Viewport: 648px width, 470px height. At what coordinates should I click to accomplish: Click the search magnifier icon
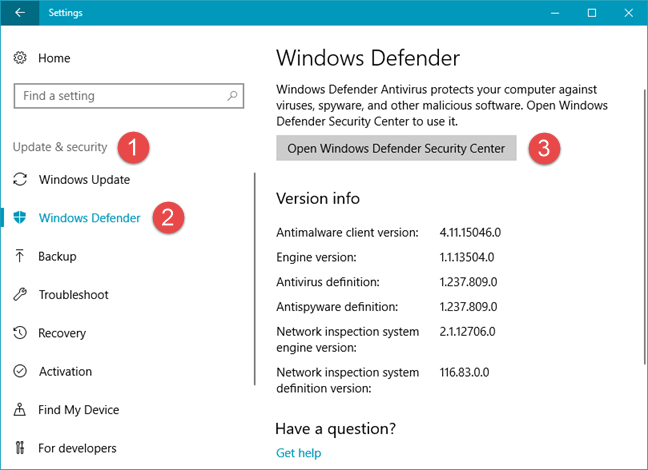tap(232, 96)
